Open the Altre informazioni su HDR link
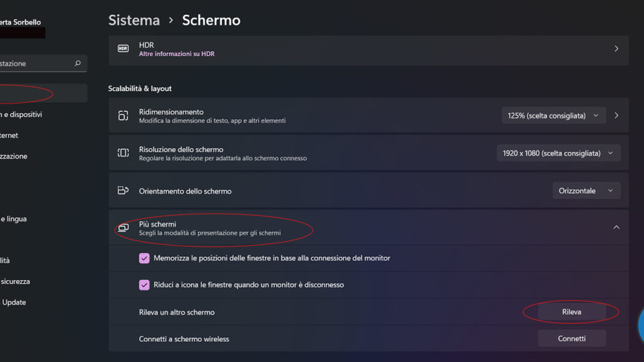This screenshot has height=362, width=644. point(176,54)
